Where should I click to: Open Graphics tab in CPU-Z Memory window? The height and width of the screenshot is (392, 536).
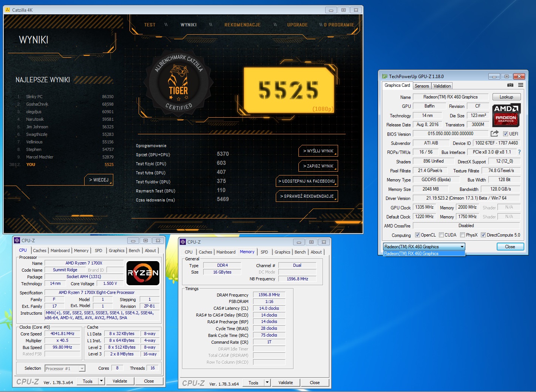pos(283,252)
